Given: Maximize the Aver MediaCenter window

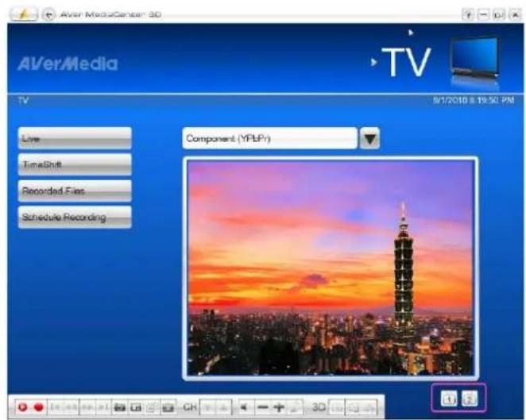Looking at the screenshot, I should pyautogui.click(x=499, y=14).
